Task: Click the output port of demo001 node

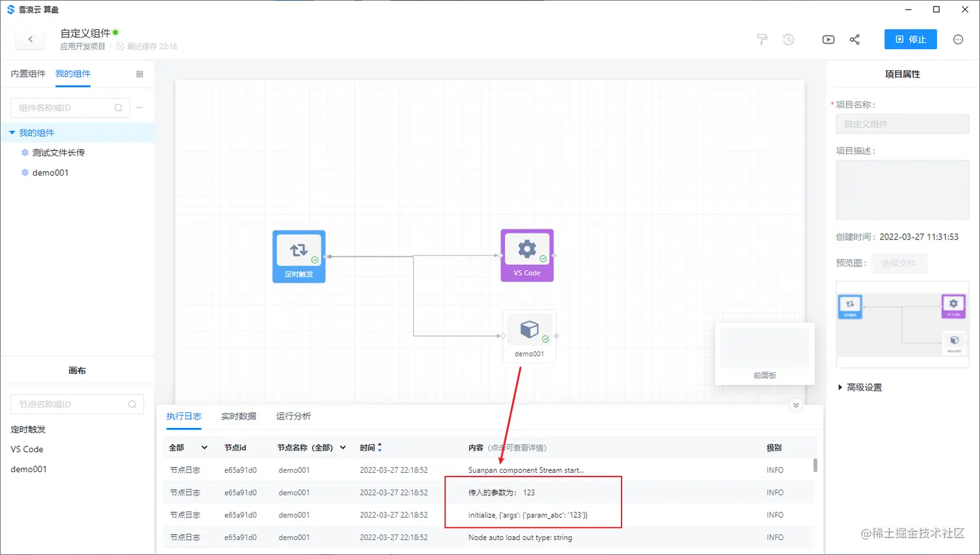Action: tap(556, 336)
